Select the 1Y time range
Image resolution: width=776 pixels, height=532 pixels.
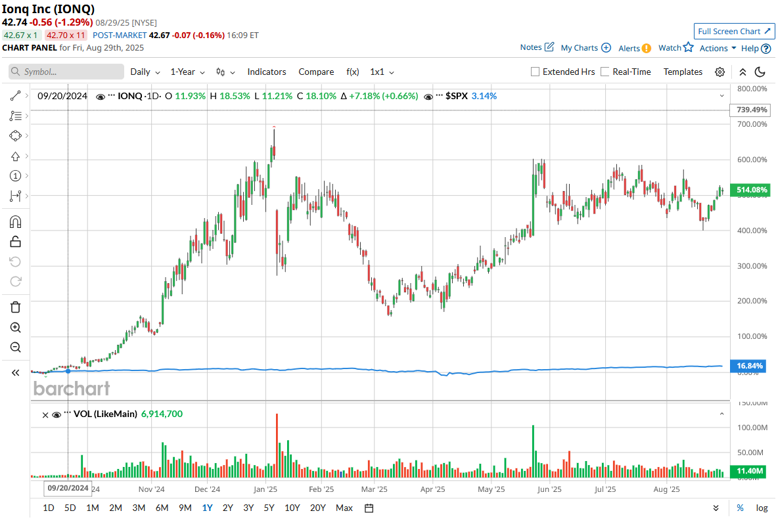[x=207, y=508]
